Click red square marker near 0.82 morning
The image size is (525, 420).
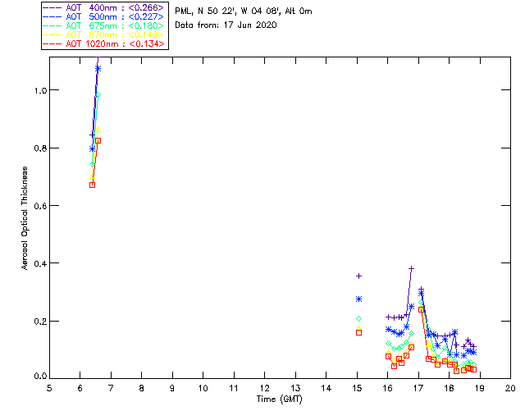[x=98, y=141]
